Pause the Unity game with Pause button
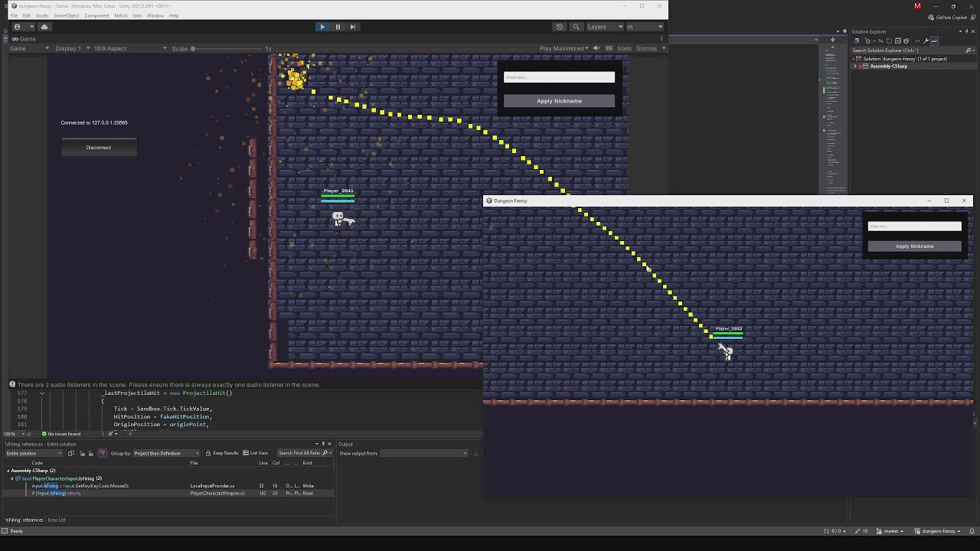 (338, 27)
